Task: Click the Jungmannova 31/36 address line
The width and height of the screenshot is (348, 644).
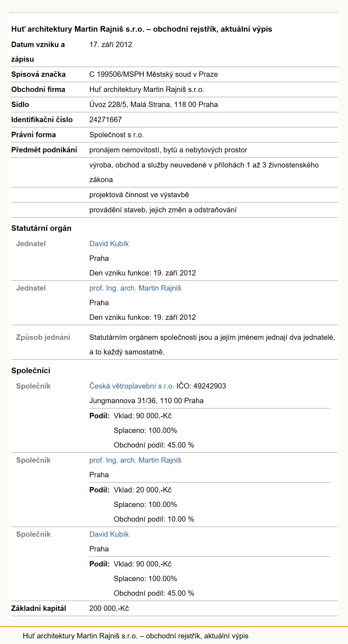Action: (146, 400)
